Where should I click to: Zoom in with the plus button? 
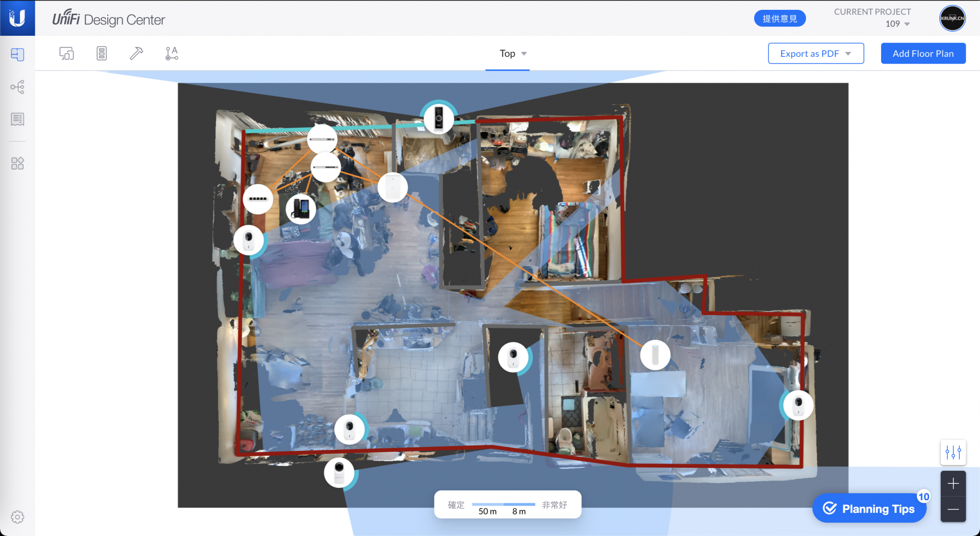point(953,484)
